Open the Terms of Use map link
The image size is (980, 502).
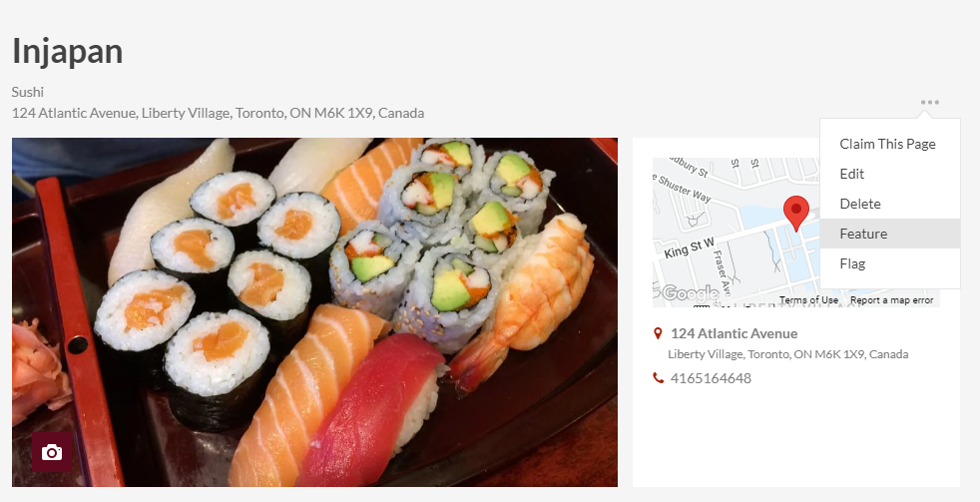click(808, 300)
